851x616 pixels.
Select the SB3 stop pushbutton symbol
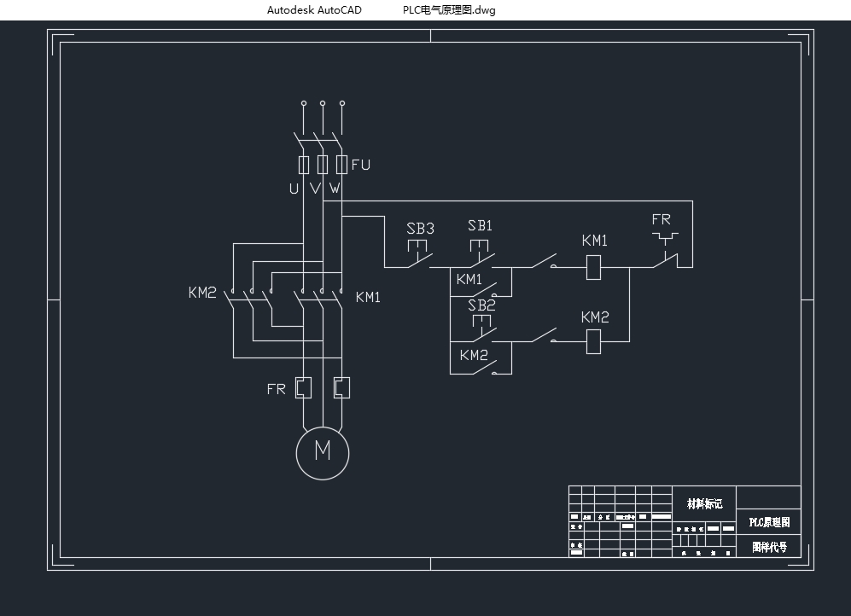418,256
